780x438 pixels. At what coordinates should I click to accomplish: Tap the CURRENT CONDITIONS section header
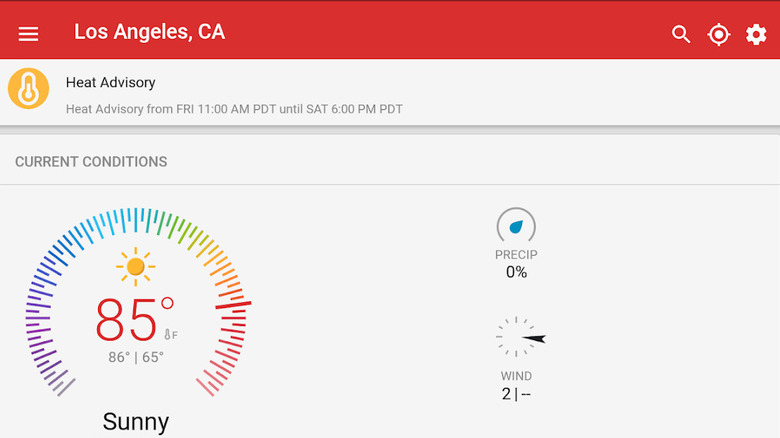[91, 162]
